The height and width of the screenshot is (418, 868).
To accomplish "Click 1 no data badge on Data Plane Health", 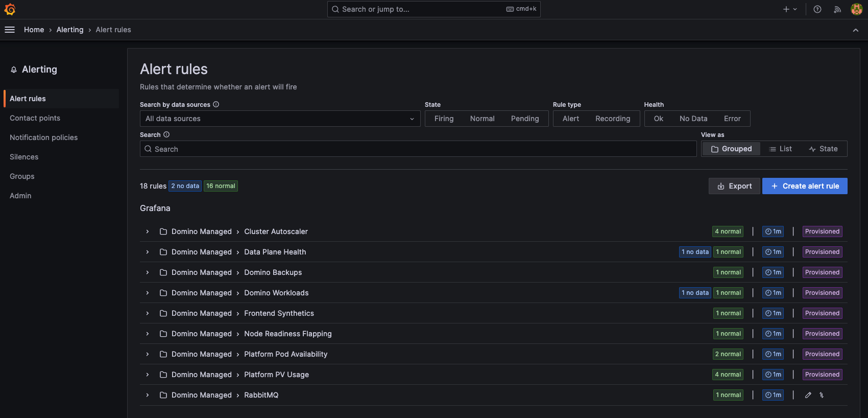I will (695, 252).
